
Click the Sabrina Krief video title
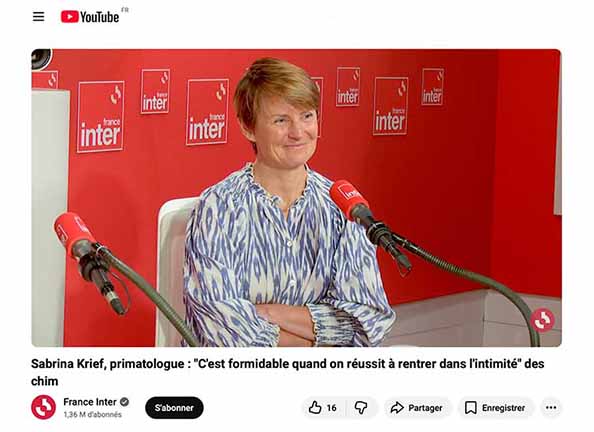288,372
